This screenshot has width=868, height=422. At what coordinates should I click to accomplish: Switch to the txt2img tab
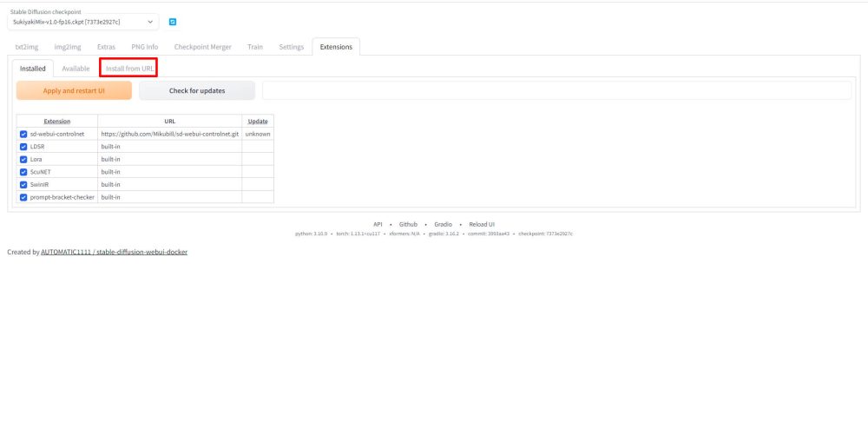pyautogui.click(x=26, y=47)
